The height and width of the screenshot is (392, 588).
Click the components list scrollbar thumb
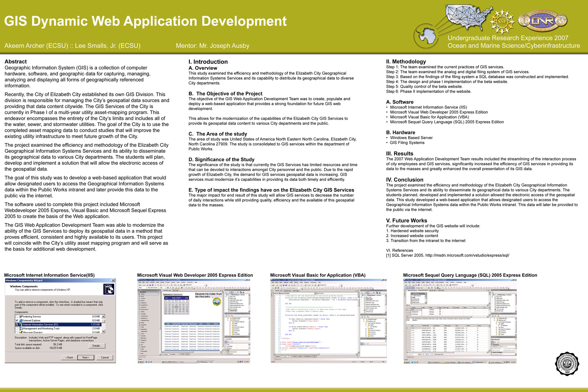(x=103, y=320)
